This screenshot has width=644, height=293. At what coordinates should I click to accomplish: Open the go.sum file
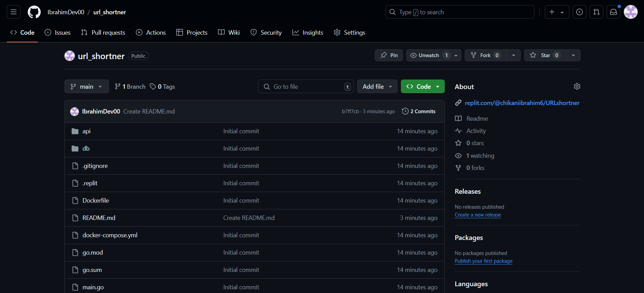pyautogui.click(x=92, y=270)
